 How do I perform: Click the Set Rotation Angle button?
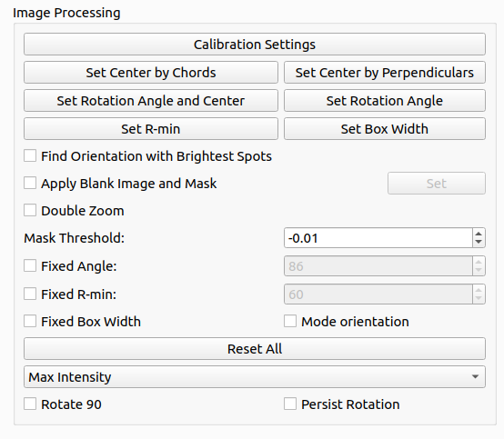click(385, 101)
